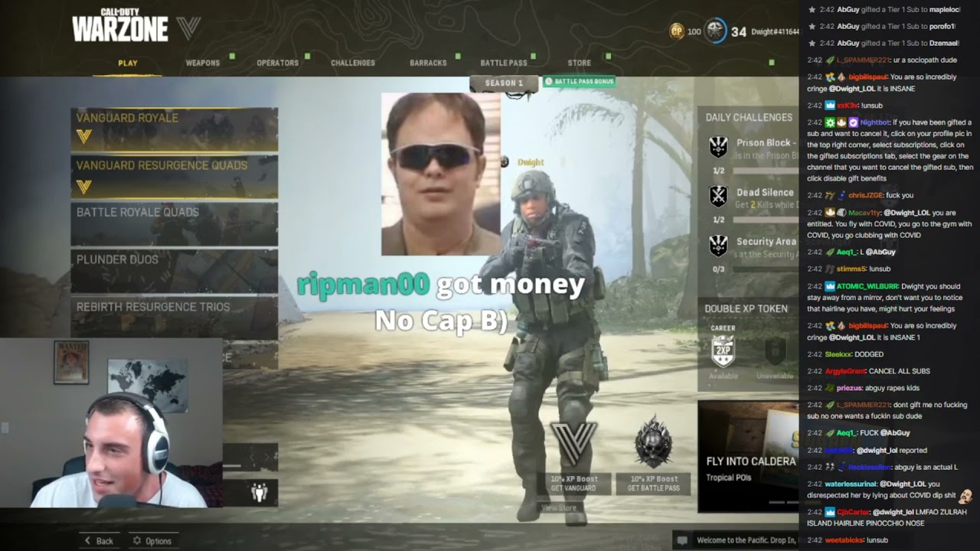Viewport: 980px width, 551px height.
Task: Open the Fly Into Caldera news card
Action: tap(748, 456)
